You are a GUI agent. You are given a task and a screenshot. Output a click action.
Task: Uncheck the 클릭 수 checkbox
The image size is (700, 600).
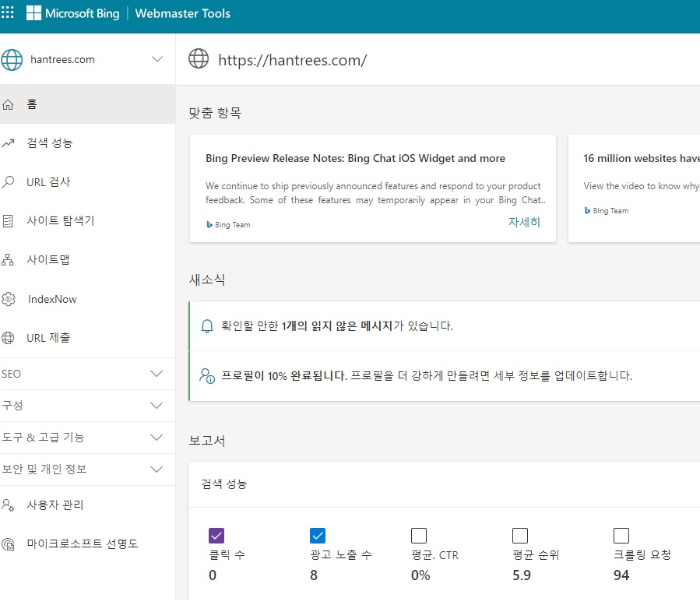217,535
